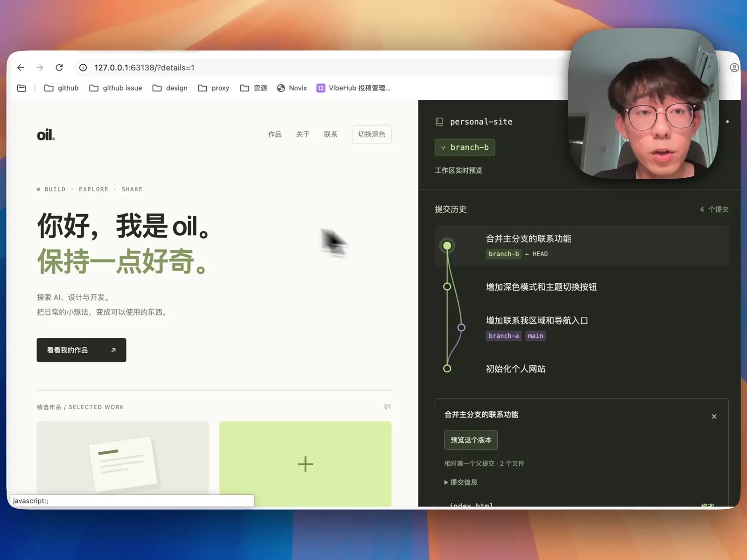Close the 合并主分支的联系功能 detail panel
The width and height of the screenshot is (747, 560).
point(714,416)
